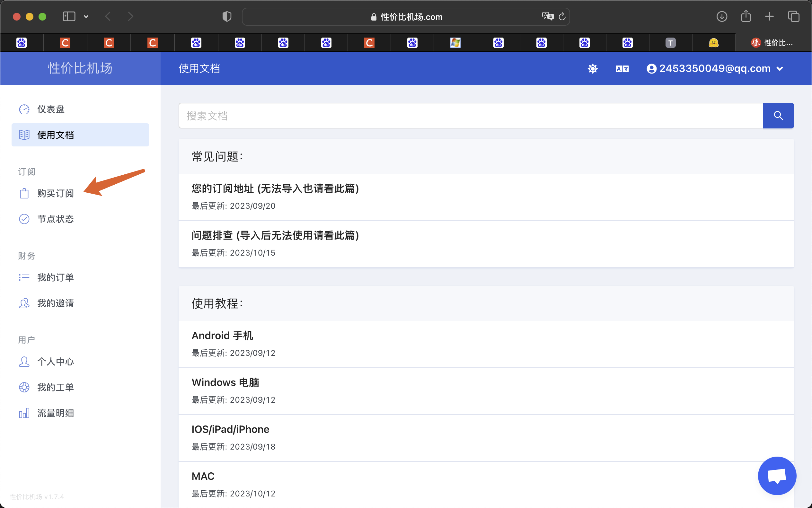Click 最后更新: 2023/10/12 date text
This screenshot has height=508, width=812.
[x=233, y=494]
